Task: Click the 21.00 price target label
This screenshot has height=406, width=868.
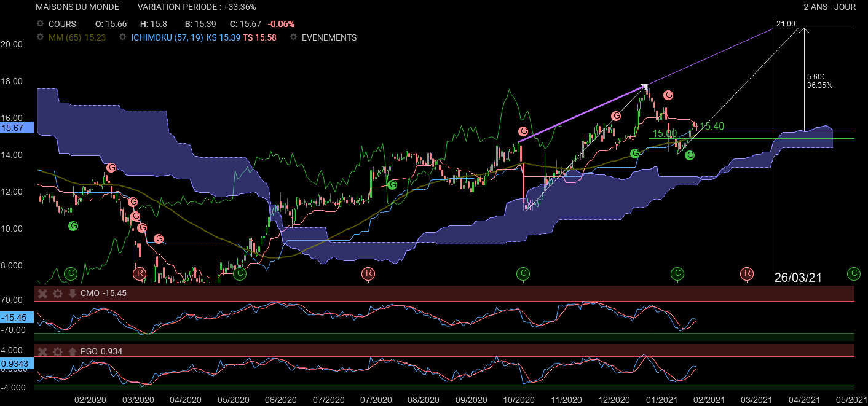Action: pyautogui.click(x=786, y=24)
